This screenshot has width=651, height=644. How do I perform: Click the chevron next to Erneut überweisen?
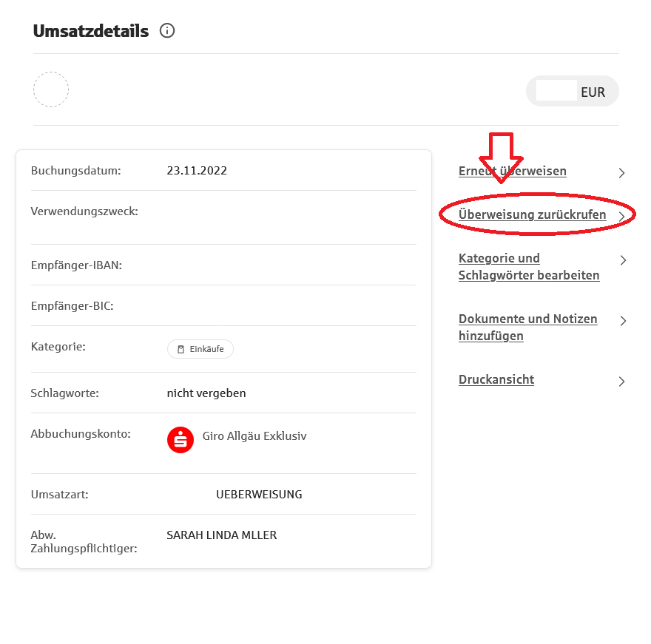coord(622,173)
